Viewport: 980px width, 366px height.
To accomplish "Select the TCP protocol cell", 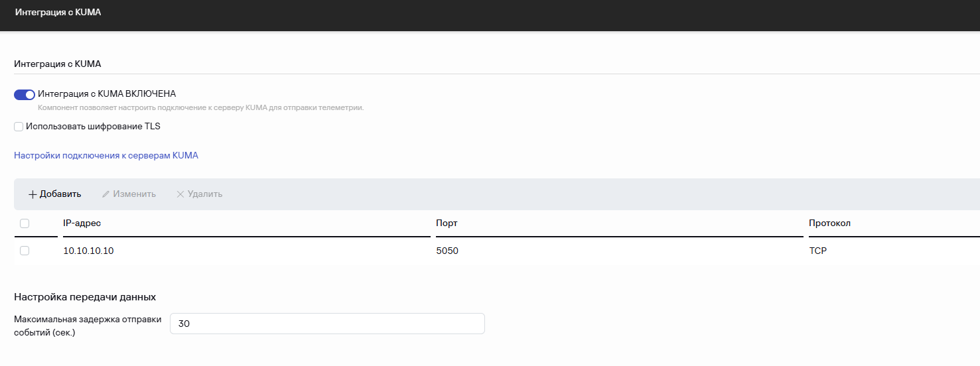I will pos(818,251).
